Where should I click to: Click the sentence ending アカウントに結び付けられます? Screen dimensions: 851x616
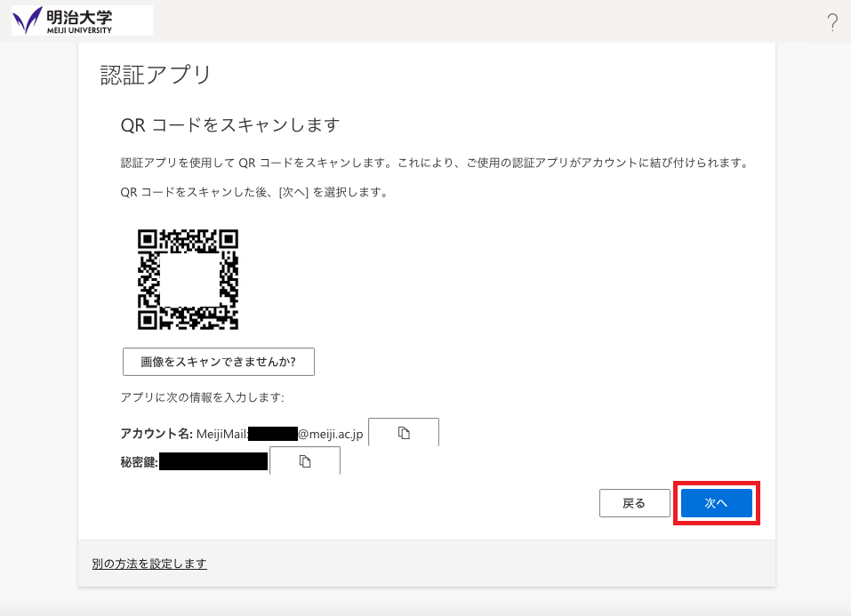[x=435, y=163]
